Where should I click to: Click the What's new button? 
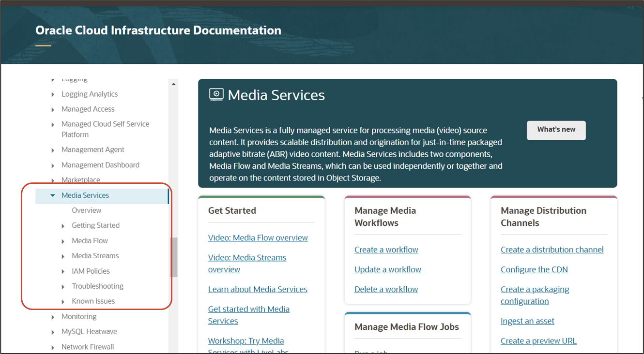click(556, 130)
